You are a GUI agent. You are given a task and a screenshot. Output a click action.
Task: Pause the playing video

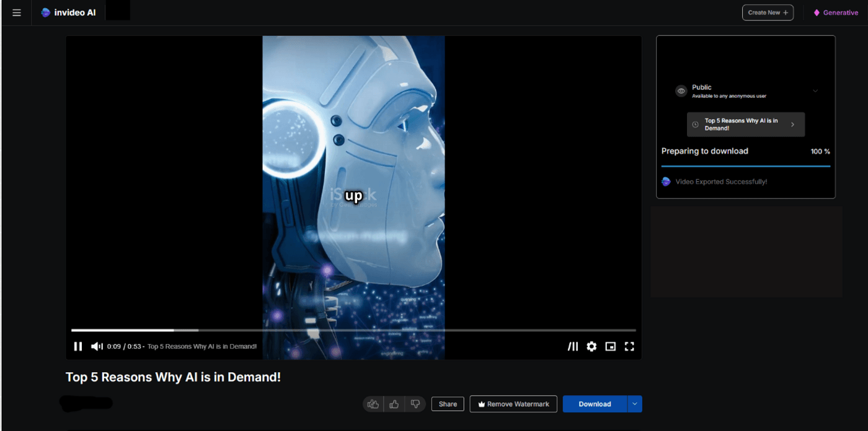(x=78, y=347)
